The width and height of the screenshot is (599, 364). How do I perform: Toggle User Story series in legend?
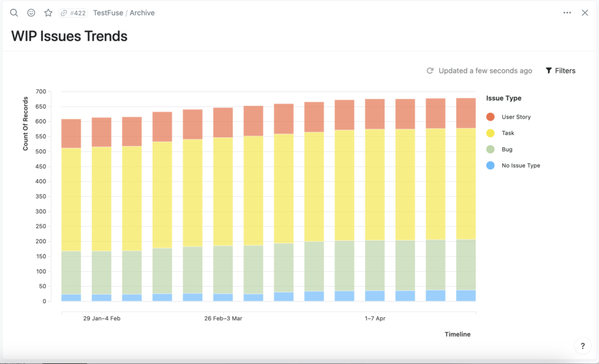508,117
